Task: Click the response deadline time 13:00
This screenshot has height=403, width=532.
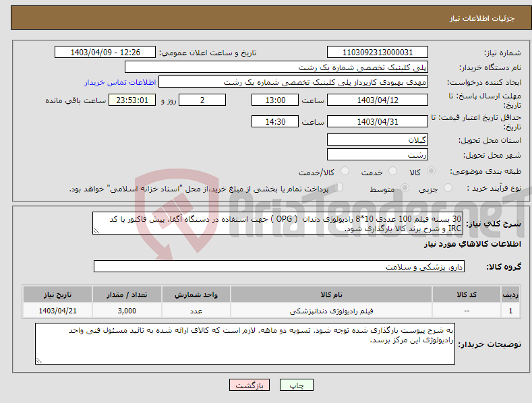Action: pyautogui.click(x=275, y=100)
